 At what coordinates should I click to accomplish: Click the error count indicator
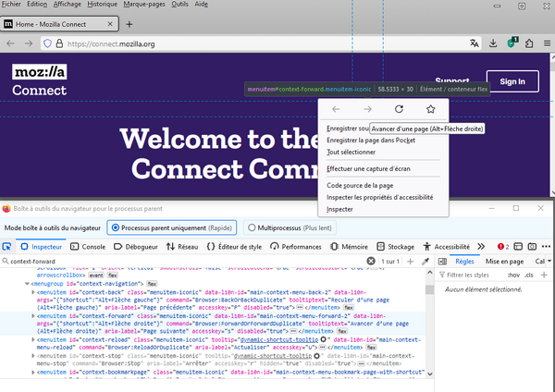coord(503,247)
